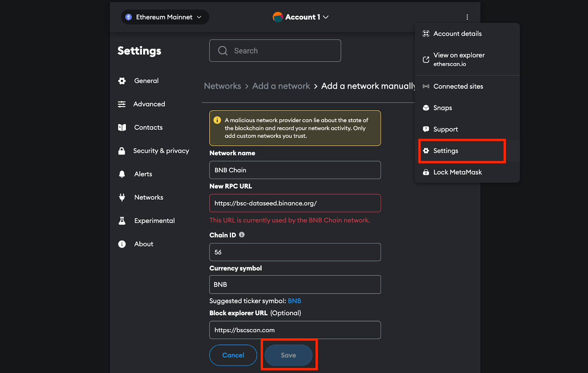588x373 pixels.
Task: Click the Account details QR icon
Action: 426,34
